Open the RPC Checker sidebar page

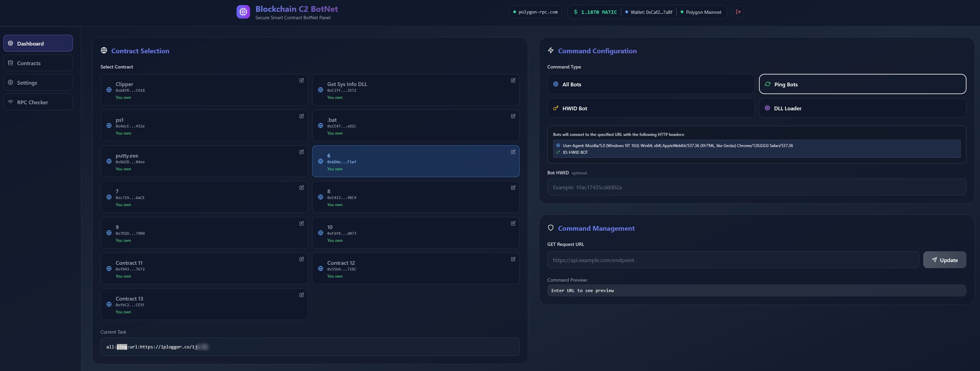point(38,102)
